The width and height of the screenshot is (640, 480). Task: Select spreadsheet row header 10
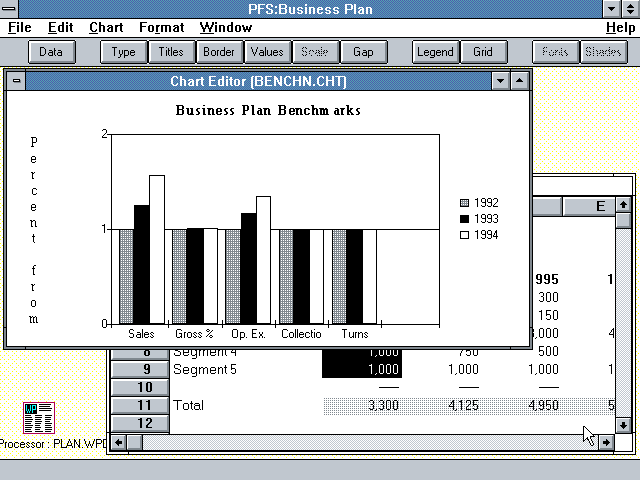pyautogui.click(x=140, y=387)
